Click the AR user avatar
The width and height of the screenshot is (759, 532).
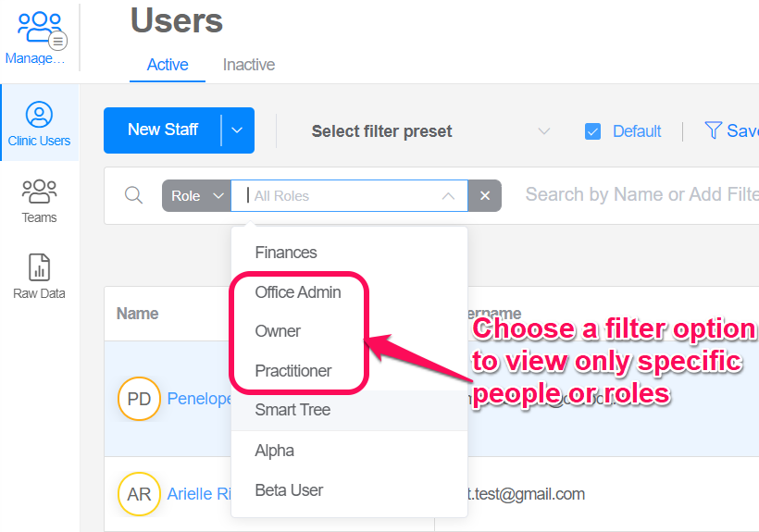[139, 494]
